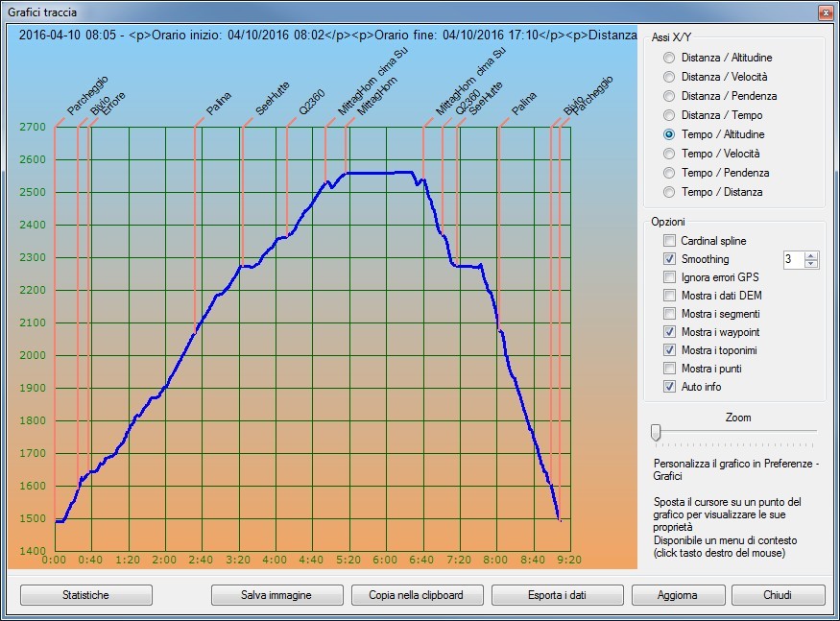The height and width of the screenshot is (621, 840).
Task: Click Esporta i dati button
Action: pyautogui.click(x=557, y=595)
